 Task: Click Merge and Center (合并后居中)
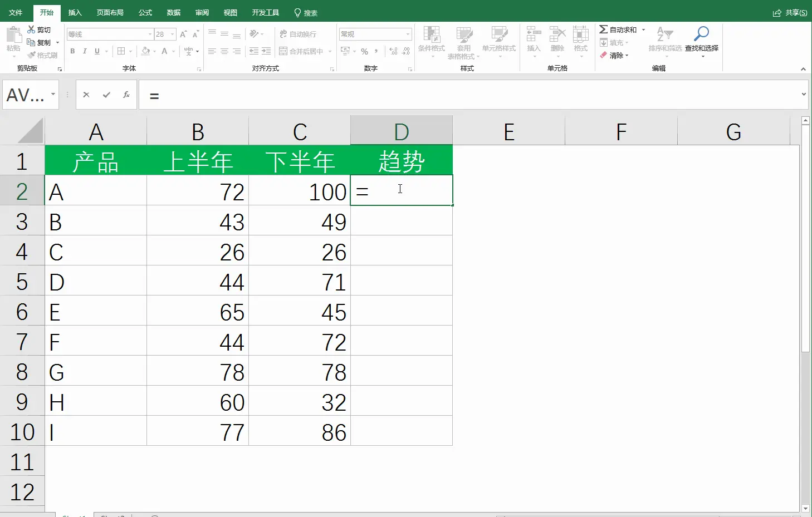click(301, 51)
